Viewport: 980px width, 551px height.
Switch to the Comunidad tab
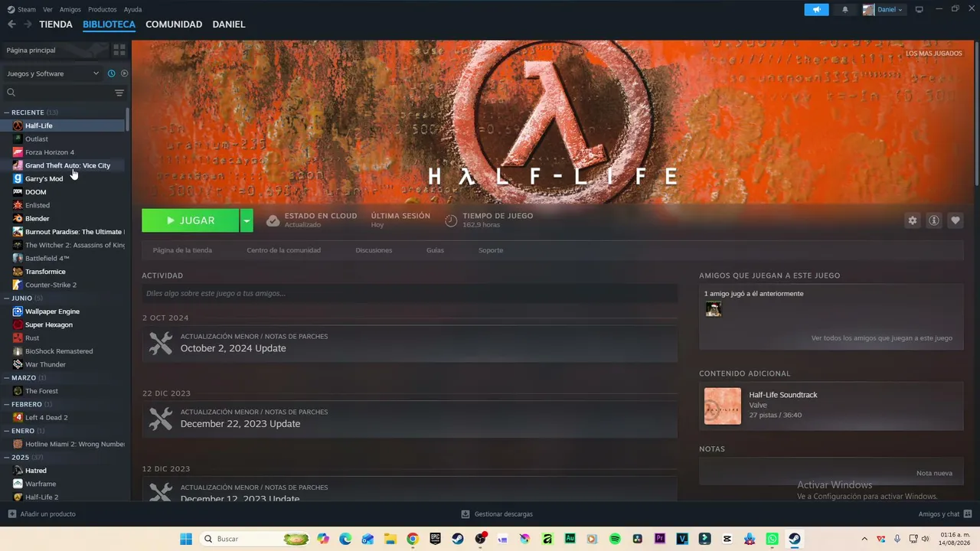point(174,24)
